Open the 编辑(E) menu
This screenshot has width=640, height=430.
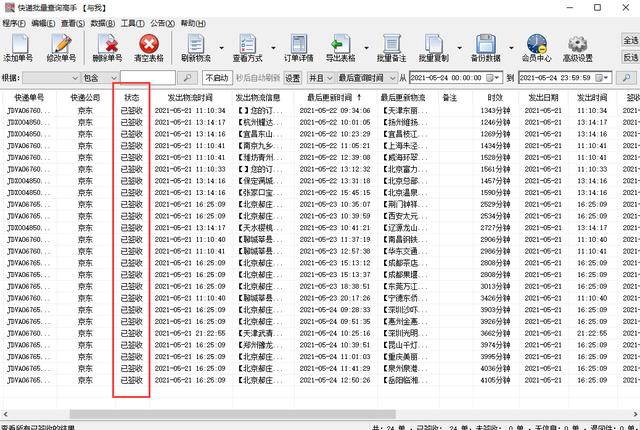(43, 23)
